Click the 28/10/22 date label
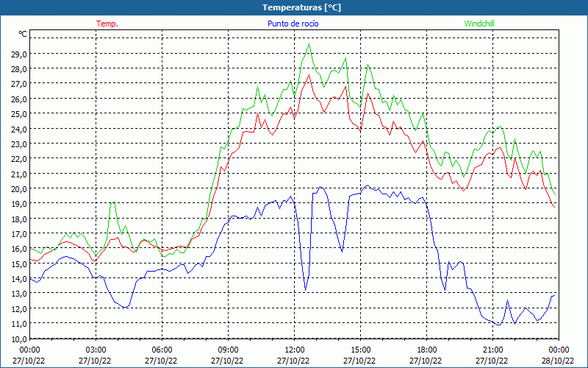 click(558, 361)
